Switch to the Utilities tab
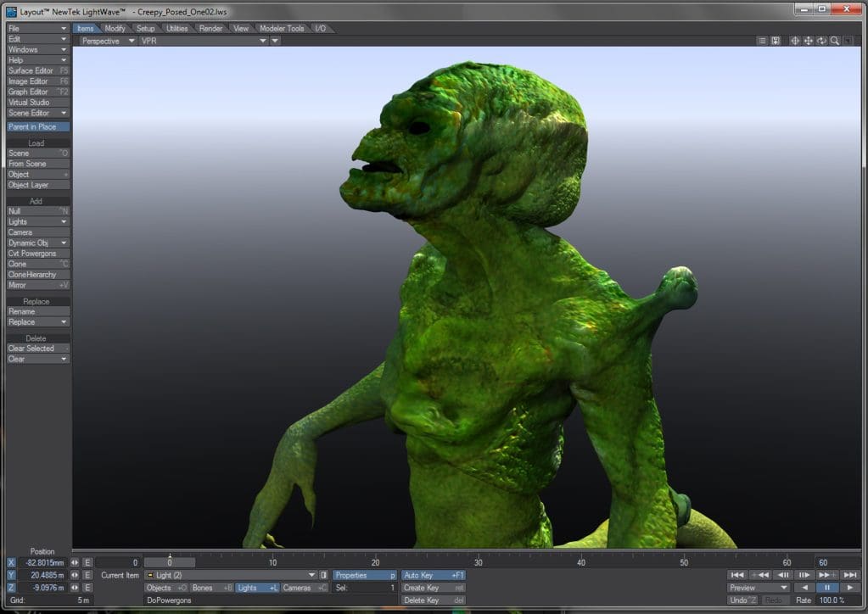Screen dimensions: 868x614 (177, 28)
